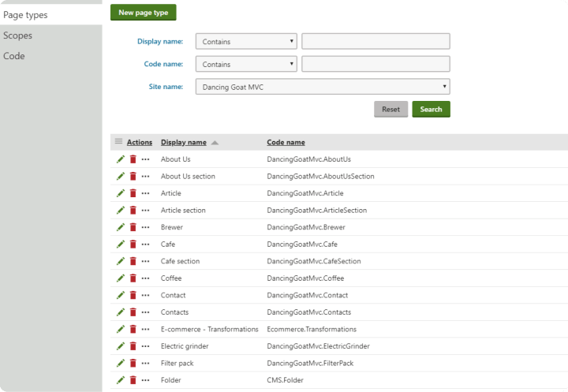Image resolution: width=568 pixels, height=392 pixels.
Task: Delete the Contacts page type
Action: [x=133, y=312]
